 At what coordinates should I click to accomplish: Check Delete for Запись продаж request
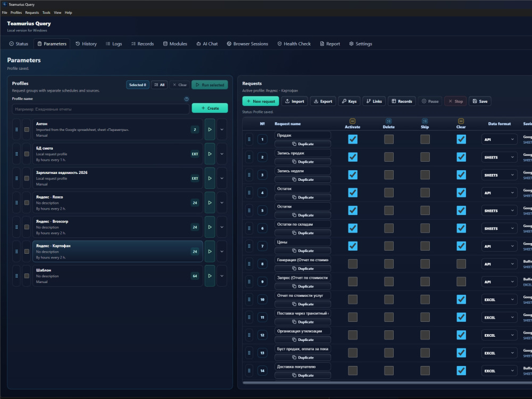(389, 157)
